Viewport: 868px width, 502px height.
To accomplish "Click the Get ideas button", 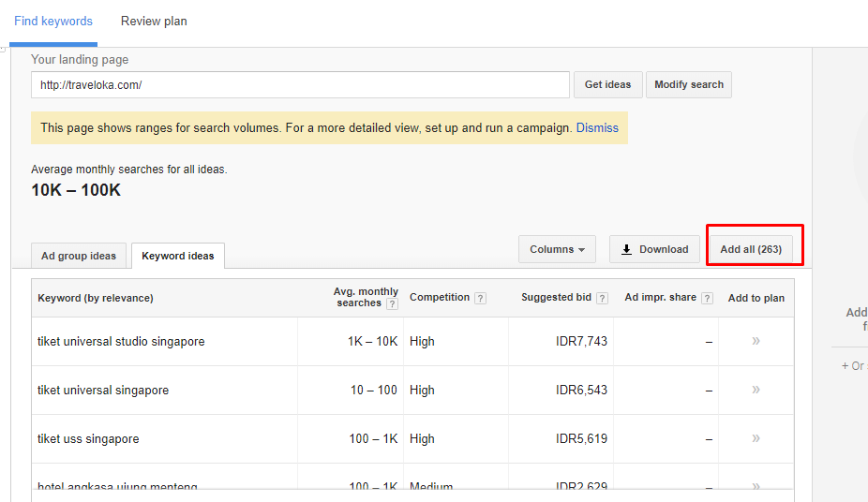I will coord(607,84).
